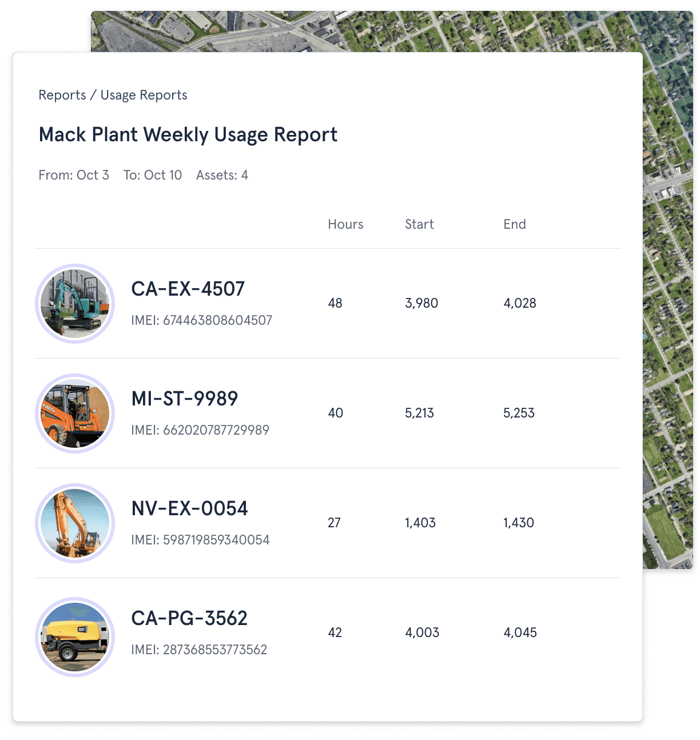Click the MI-ST-9989 skid steer thumbnail
The image size is (700, 740).
[x=75, y=413]
